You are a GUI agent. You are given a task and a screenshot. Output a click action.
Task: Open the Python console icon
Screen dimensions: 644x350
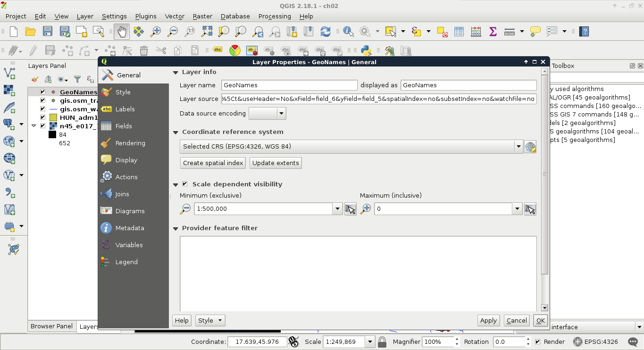[x=365, y=50]
